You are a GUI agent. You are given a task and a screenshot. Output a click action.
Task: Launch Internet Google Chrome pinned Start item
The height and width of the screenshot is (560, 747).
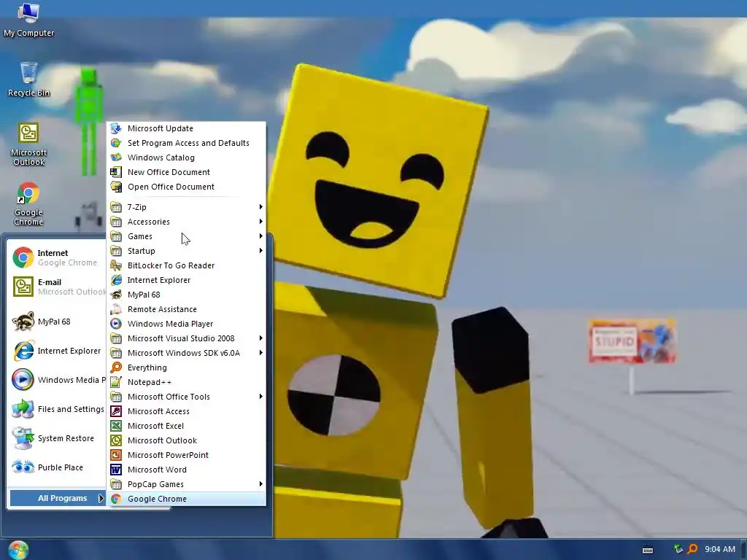(58, 257)
